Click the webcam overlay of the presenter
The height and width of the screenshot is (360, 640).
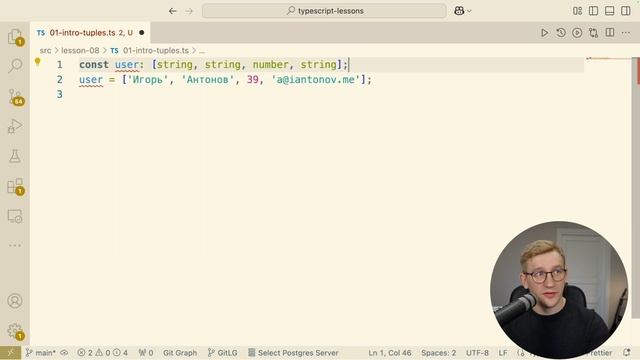tap(559, 290)
